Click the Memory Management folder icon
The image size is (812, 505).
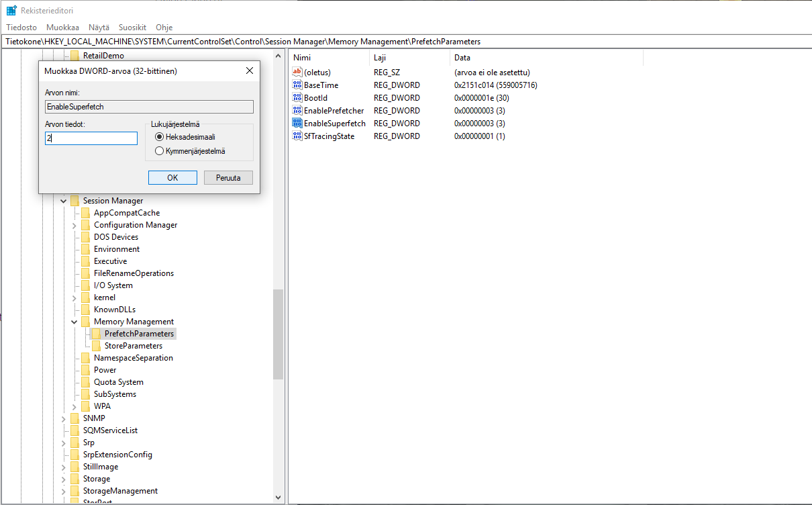(x=85, y=322)
